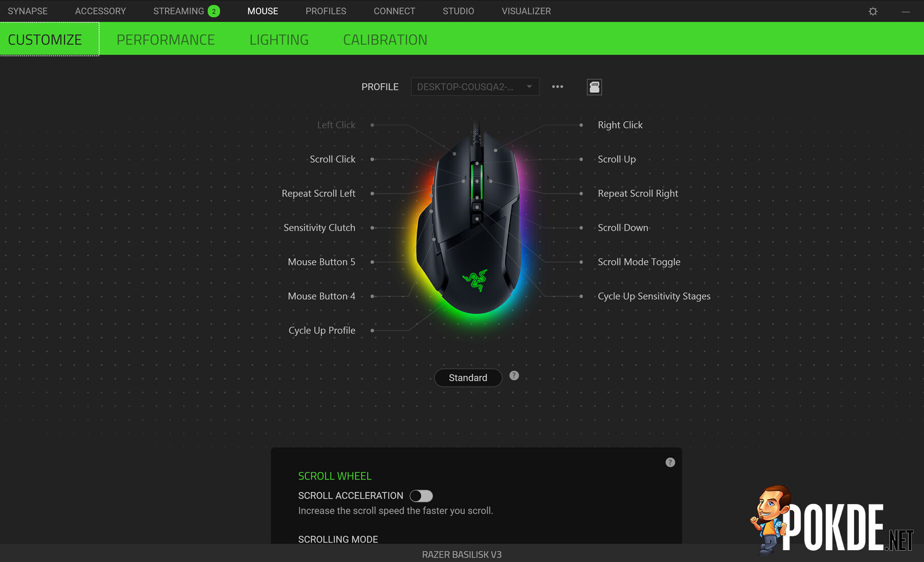Select the Customize subtab

pos(45,40)
